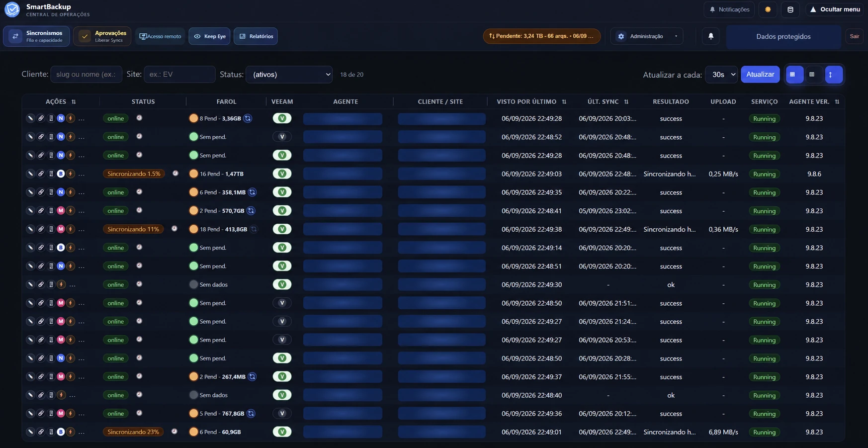This screenshot has width=868, height=448.
Task: Toggle the Veeam switch in the 8 Pend - 3,36GB row
Action: coord(282,118)
